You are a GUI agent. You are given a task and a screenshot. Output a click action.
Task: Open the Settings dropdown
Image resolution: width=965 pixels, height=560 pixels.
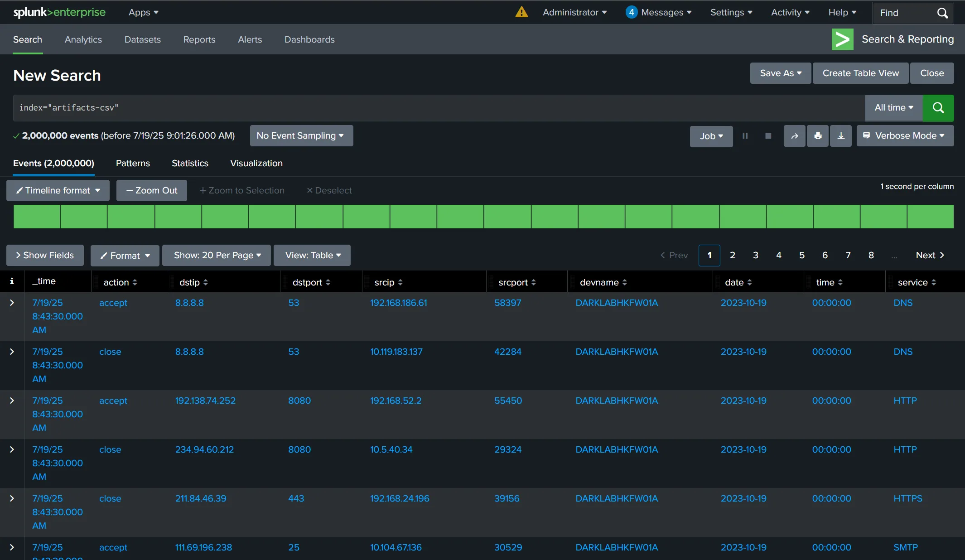coord(731,12)
